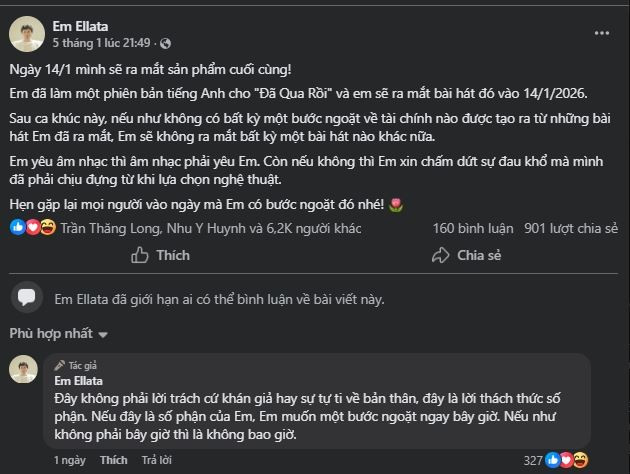
Task: Open the post reaction emoji icons
Action: point(33,227)
